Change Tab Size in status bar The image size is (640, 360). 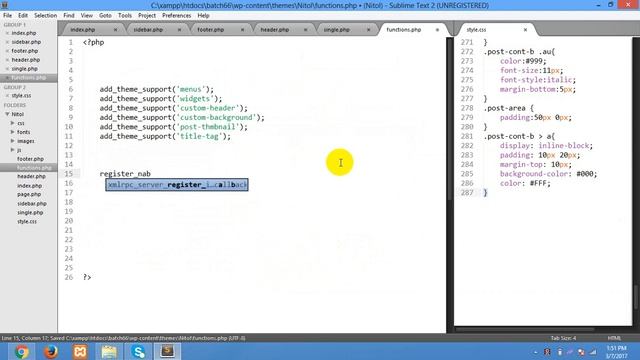coord(563,338)
